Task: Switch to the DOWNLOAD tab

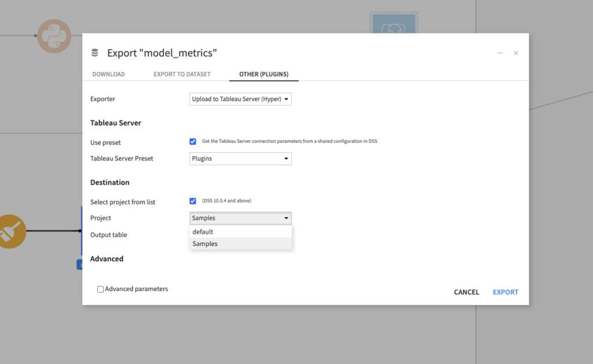Action: tap(108, 74)
